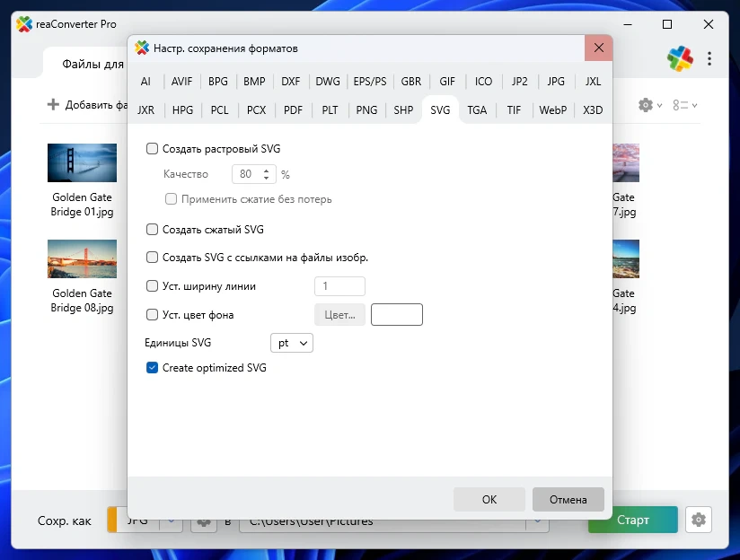Uncheck the Create optimized SVG option
The width and height of the screenshot is (740, 560).
(152, 368)
